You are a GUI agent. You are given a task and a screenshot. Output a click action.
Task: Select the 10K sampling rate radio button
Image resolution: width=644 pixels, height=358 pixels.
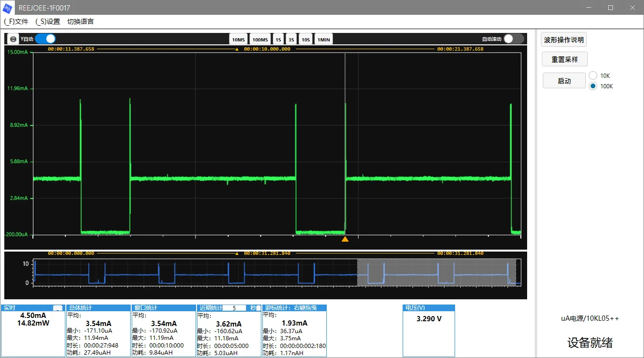(593, 75)
